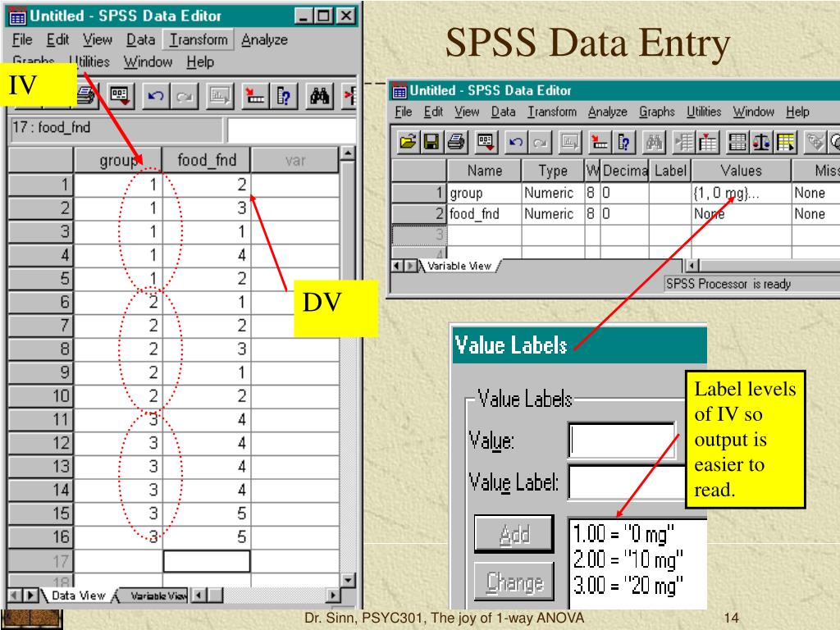Click scroll-up arrow of left data grid

point(348,153)
